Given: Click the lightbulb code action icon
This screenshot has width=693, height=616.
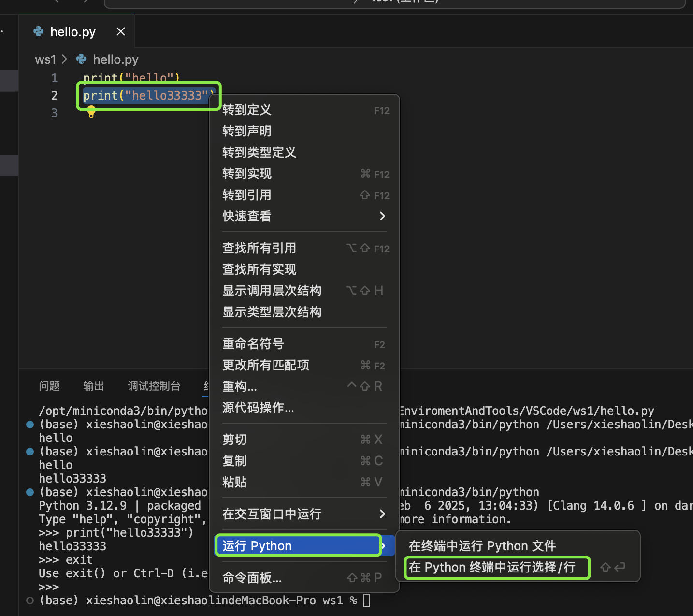Looking at the screenshot, I should pyautogui.click(x=91, y=113).
